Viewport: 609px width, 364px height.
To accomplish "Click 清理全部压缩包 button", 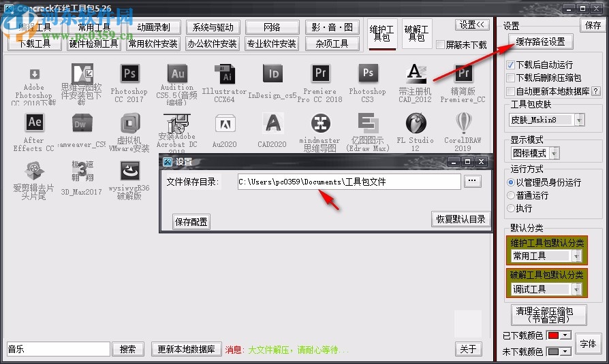I will [x=549, y=315].
